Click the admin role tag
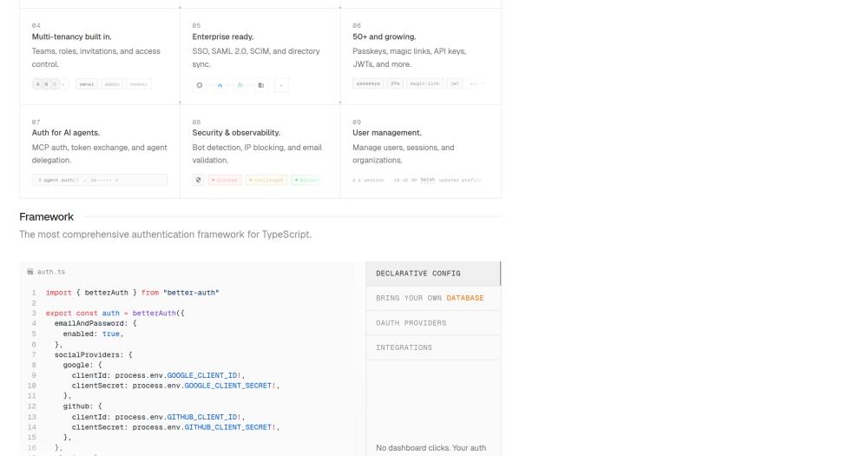Screen dimensions: 868x456 coord(112,84)
